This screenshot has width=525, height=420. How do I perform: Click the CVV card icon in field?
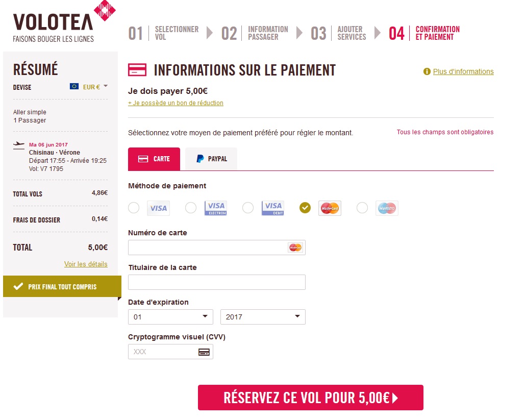pos(204,352)
